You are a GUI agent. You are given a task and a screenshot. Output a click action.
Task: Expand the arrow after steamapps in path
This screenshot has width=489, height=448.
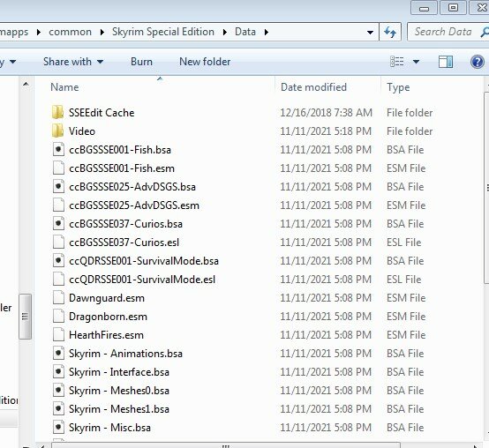[39, 32]
